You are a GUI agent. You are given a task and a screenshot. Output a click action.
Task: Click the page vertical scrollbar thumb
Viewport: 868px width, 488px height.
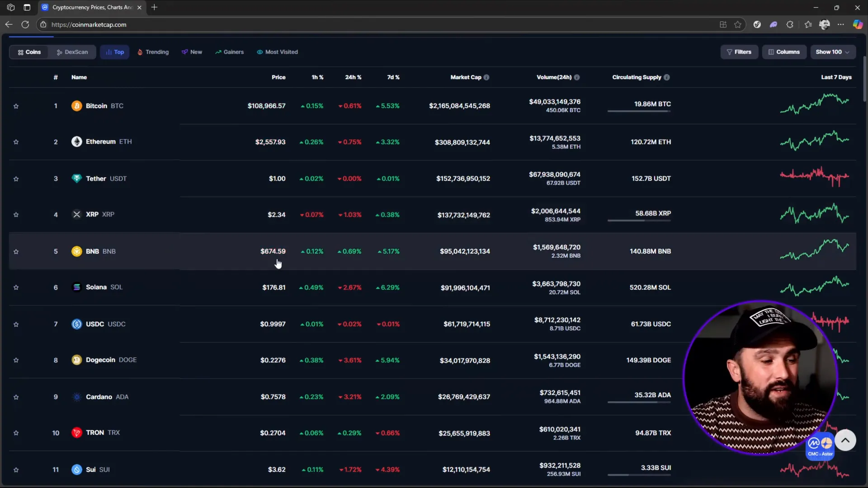coord(865,79)
